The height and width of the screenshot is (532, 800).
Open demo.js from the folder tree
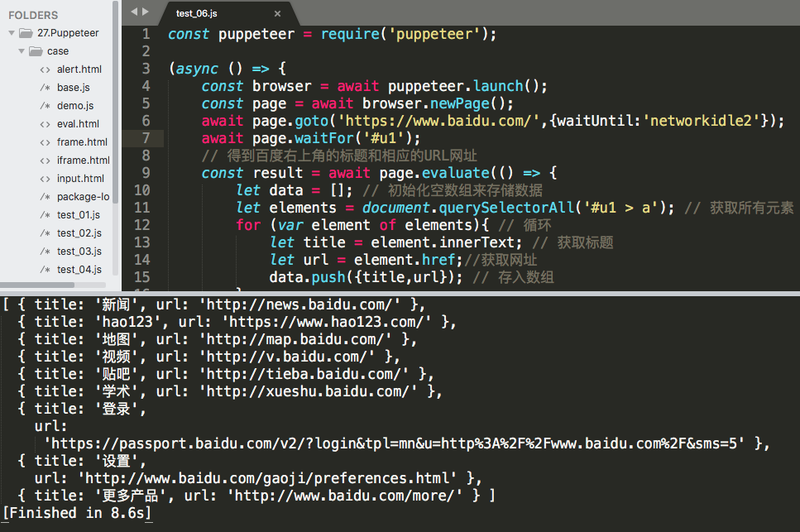click(x=75, y=106)
